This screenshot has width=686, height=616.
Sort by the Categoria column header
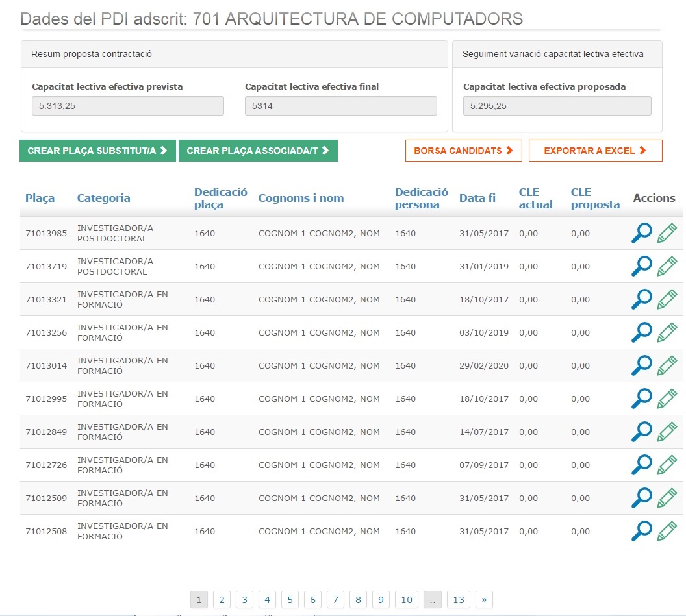(103, 198)
